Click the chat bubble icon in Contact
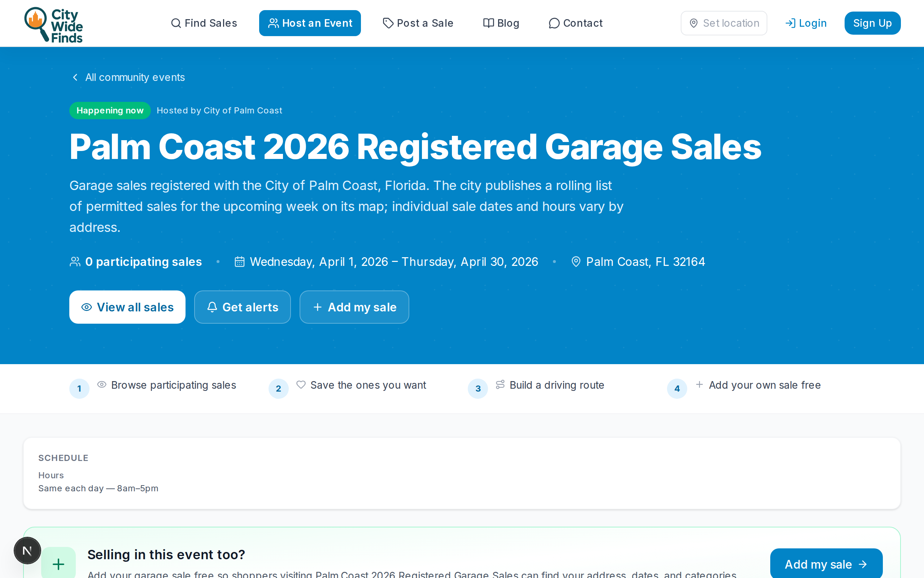The image size is (924, 578). point(554,23)
